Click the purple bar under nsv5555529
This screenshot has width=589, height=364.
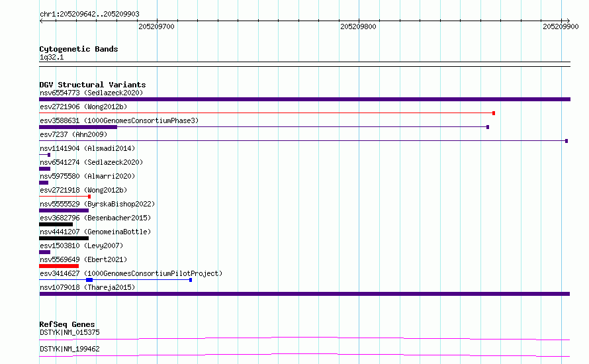tap(64, 210)
